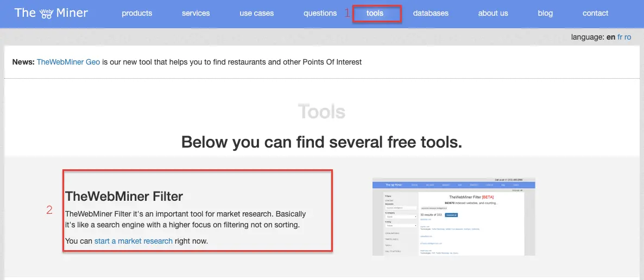Viewport: 644px width, 280px height.
Task: Click the Tools page title
Action: click(321, 111)
